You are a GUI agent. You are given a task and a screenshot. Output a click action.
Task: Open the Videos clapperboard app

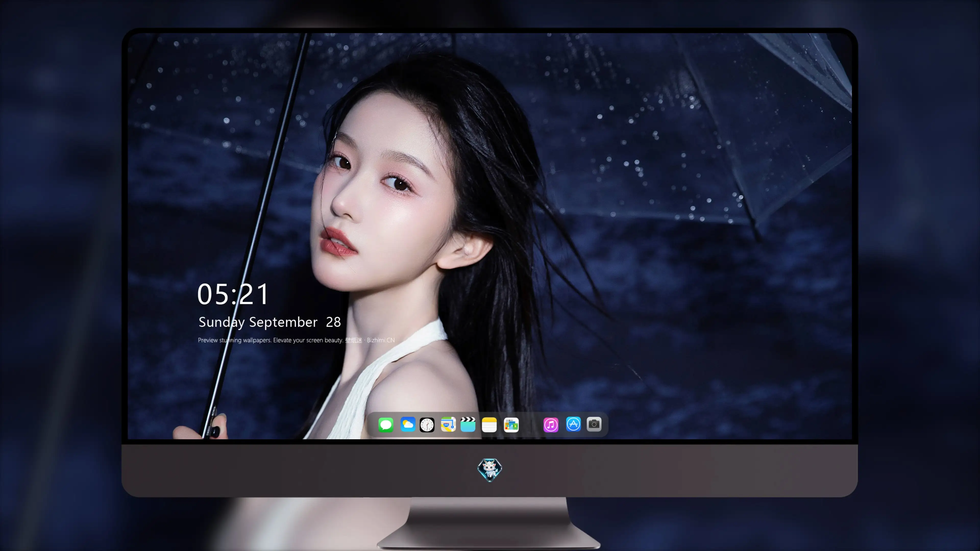pos(468,424)
